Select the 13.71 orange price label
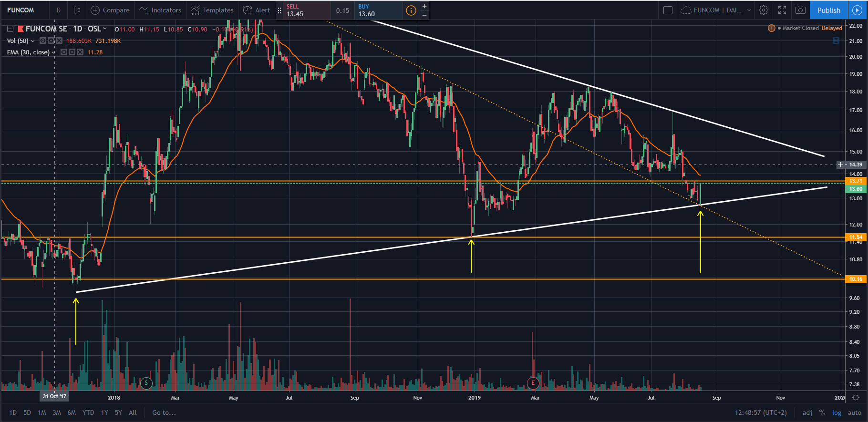Viewport: 868px width, 422px height. coord(856,181)
